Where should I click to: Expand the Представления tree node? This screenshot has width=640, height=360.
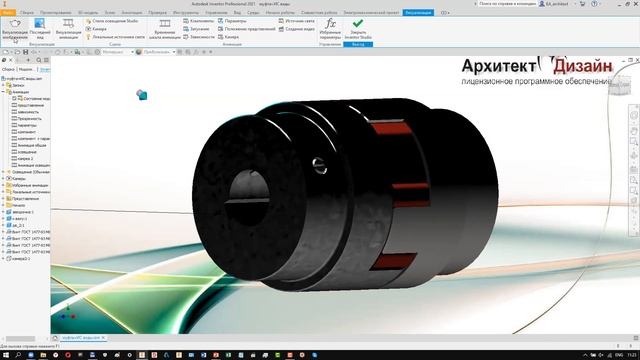click(3, 198)
